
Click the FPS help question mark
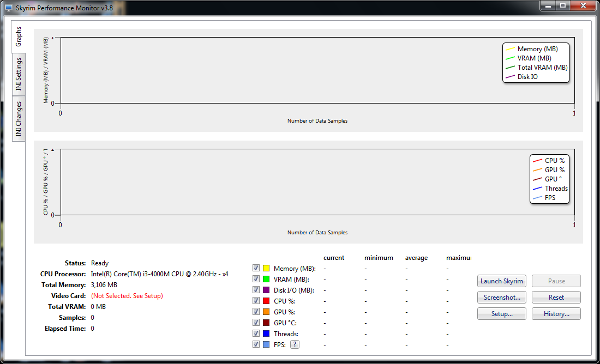pos(295,344)
